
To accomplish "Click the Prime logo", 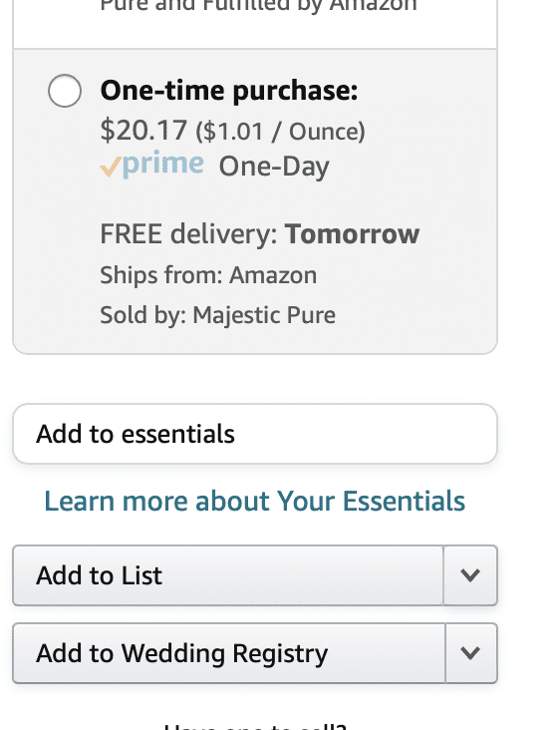I will tap(152, 165).
